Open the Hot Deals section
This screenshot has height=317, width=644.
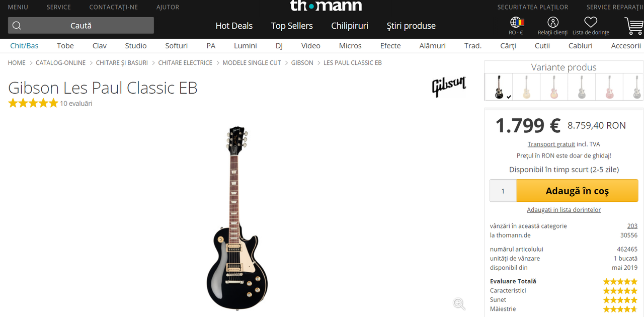[234, 26]
